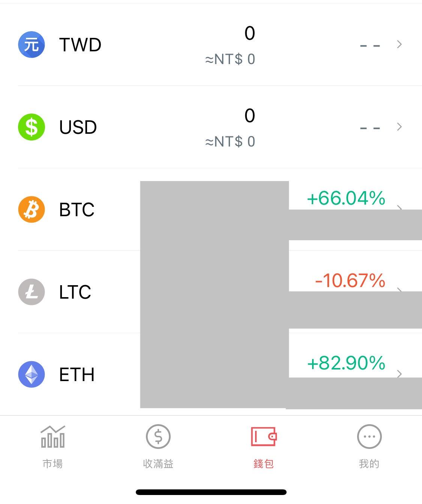Select the red wallet icon
Image resolution: width=422 pixels, height=504 pixels.
(x=263, y=437)
